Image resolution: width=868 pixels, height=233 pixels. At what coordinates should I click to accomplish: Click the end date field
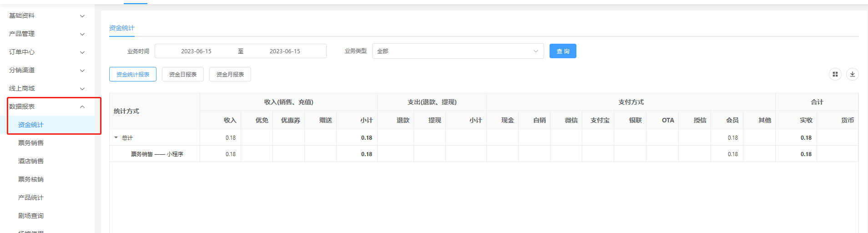pyautogui.click(x=285, y=51)
